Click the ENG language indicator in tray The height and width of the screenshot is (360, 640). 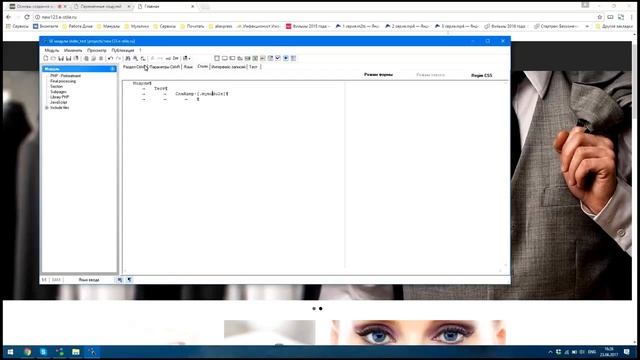pos(592,352)
